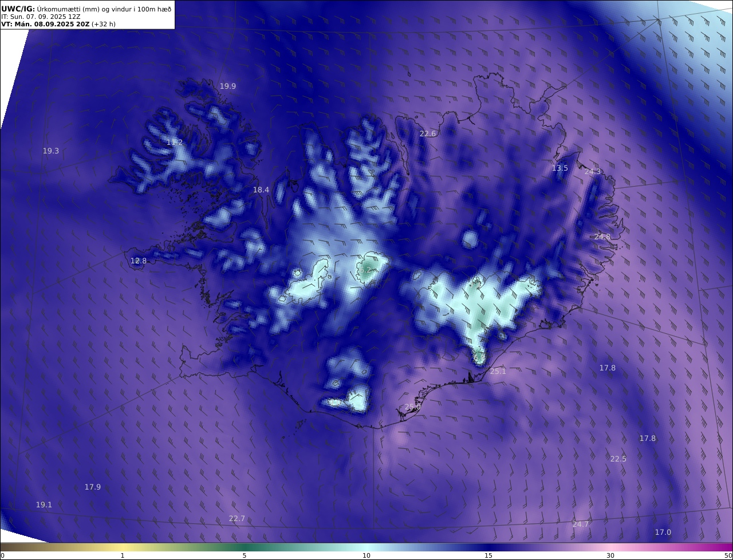733x560 pixels.
Task: Click the colorbar tick labeled 50
Action: (x=728, y=555)
